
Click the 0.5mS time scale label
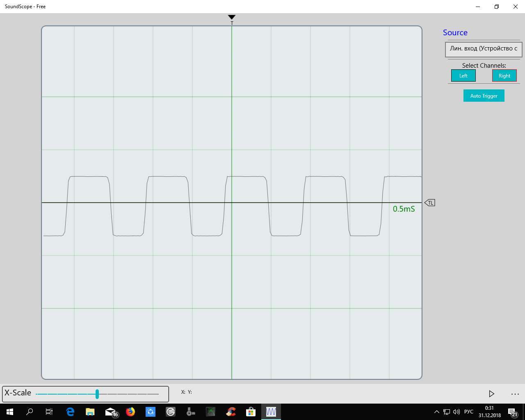click(x=404, y=209)
